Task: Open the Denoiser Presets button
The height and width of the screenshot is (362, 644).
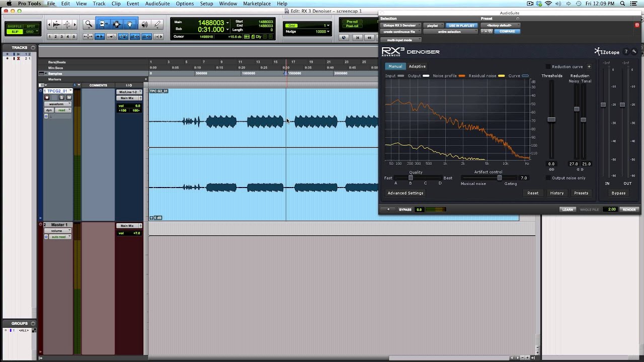Action: point(581,193)
